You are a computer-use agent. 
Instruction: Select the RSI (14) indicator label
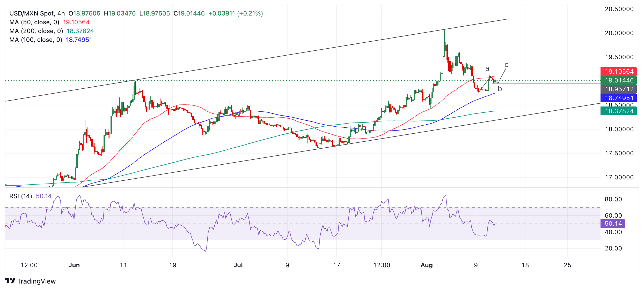click(21, 196)
